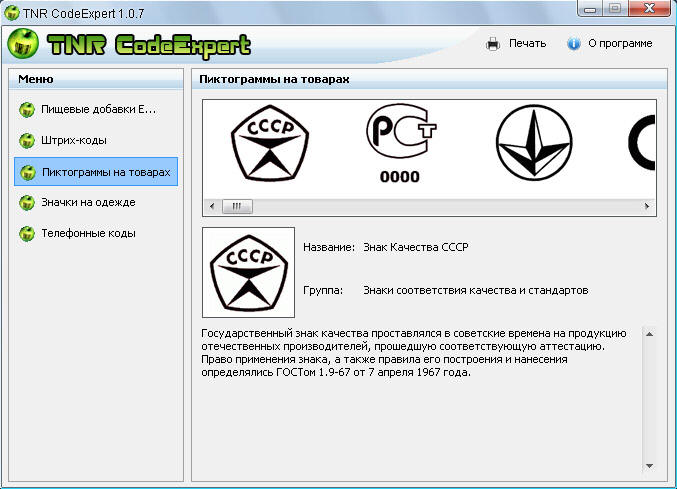The image size is (677, 489).
Task: Click the description text about Государственный знак качества
Action: coord(414,353)
